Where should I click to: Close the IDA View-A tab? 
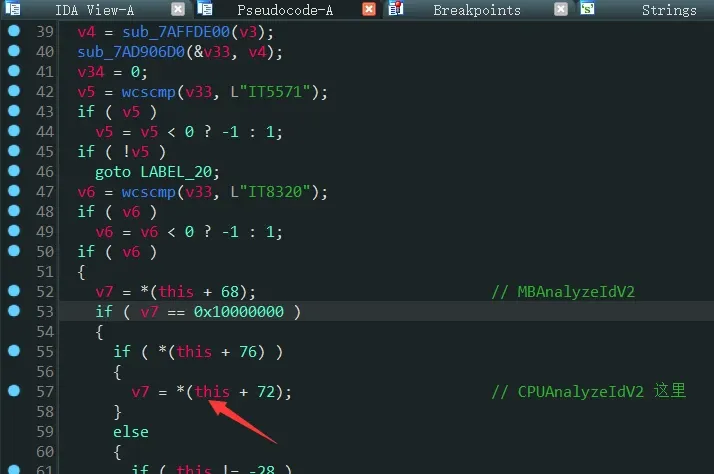point(178,9)
